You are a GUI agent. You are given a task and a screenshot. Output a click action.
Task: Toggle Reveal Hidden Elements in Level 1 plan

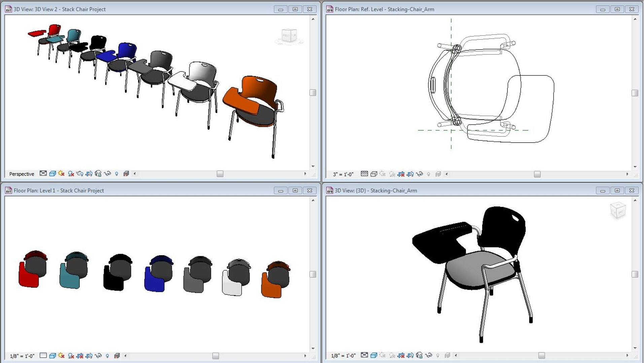pos(107,356)
